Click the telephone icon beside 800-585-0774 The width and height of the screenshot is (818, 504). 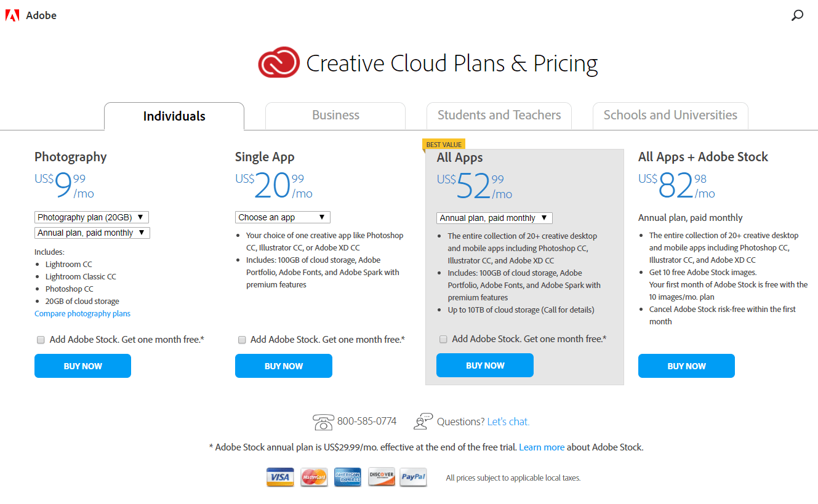click(323, 422)
